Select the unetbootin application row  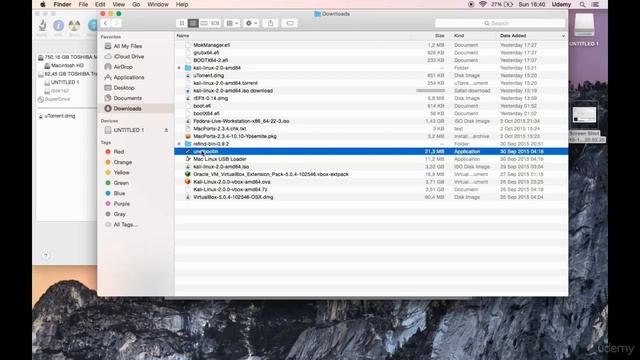pyautogui.click(x=371, y=151)
